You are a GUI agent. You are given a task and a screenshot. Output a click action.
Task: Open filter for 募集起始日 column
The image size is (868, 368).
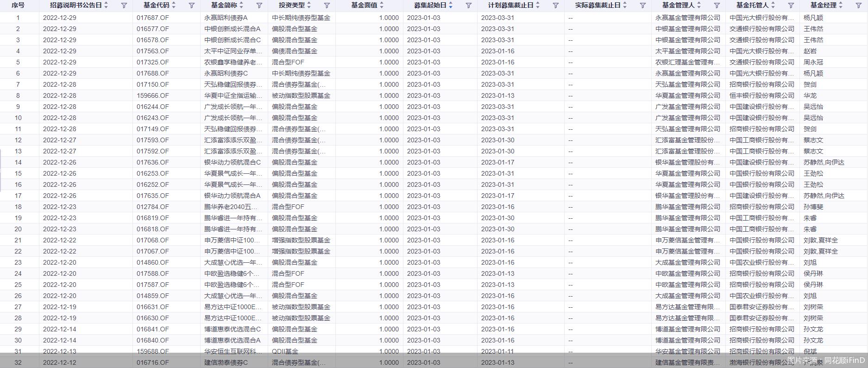point(468,6)
